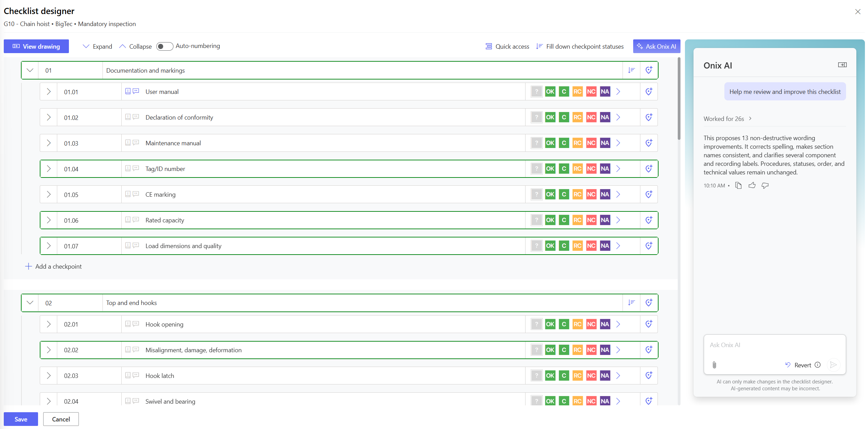This screenshot has width=868, height=429.
Task: Click AI assist icon on Declaration of conformity row
Action: (649, 117)
